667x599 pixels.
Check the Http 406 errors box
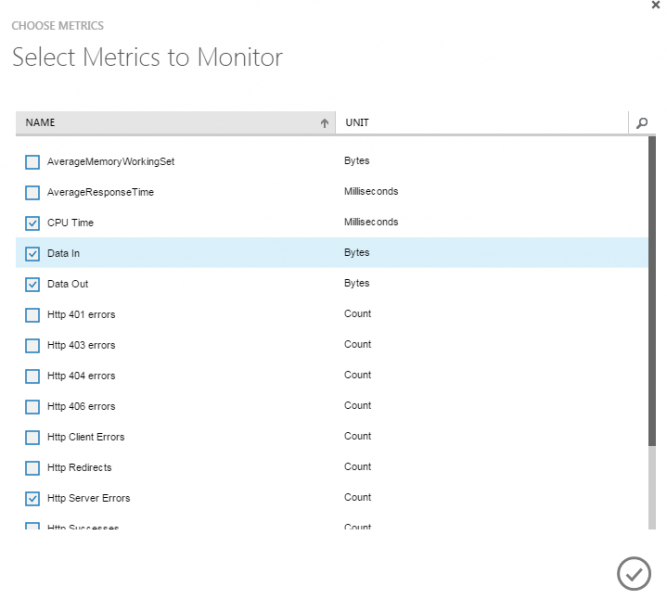pyautogui.click(x=32, y=407)
